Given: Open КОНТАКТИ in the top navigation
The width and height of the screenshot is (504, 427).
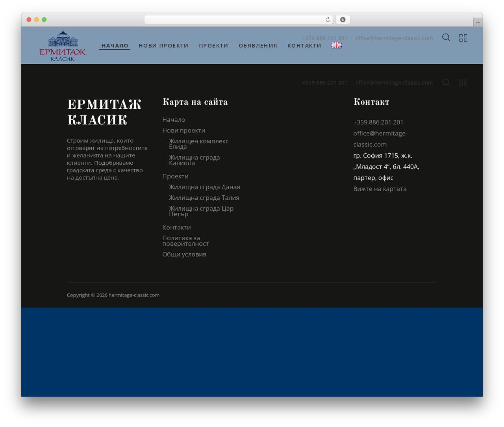Looking at the screenshot, I should (304, 46).
